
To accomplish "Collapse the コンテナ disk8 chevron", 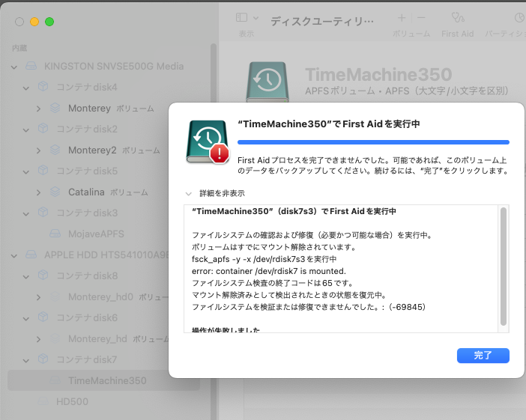I will coord(26,277).
